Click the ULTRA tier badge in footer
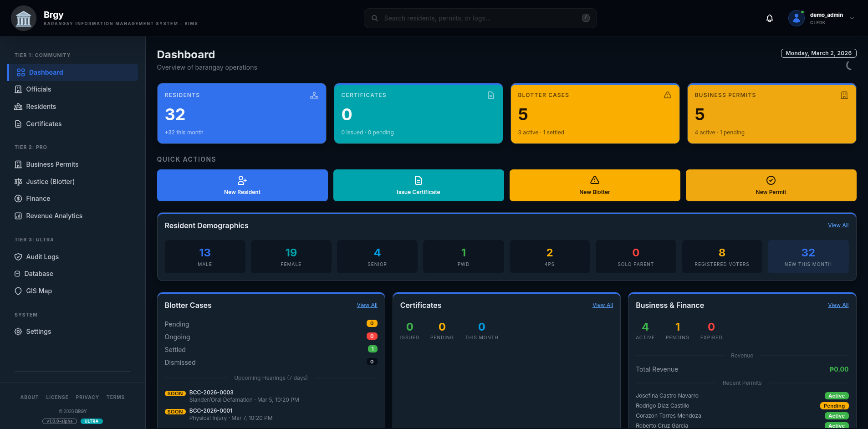The height and width of the screenshot is (429, 868). point(92,421)
